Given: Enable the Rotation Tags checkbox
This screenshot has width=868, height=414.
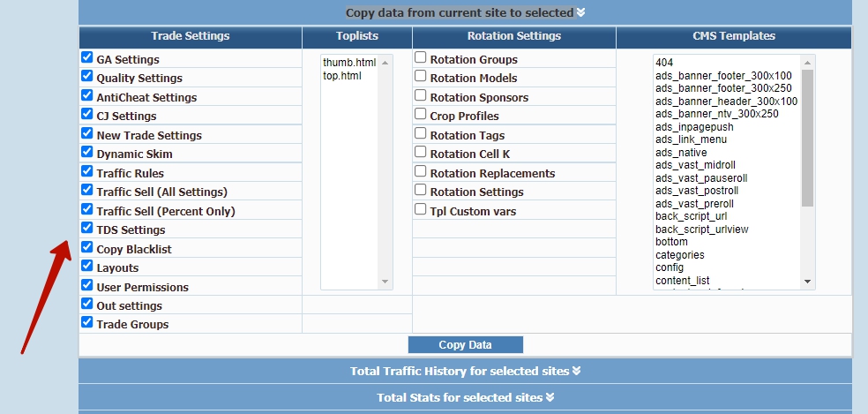Looking at the screenshot, I should (421, 133).
